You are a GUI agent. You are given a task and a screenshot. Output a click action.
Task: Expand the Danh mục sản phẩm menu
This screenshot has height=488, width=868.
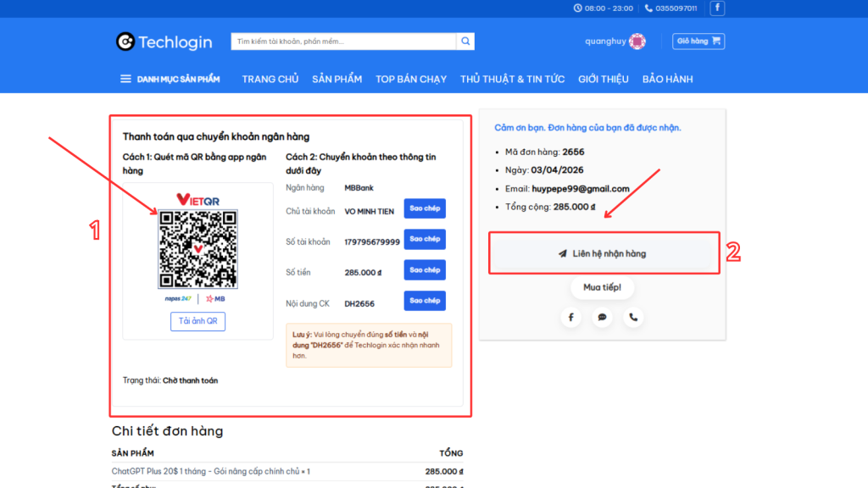[x=170, y=79]
